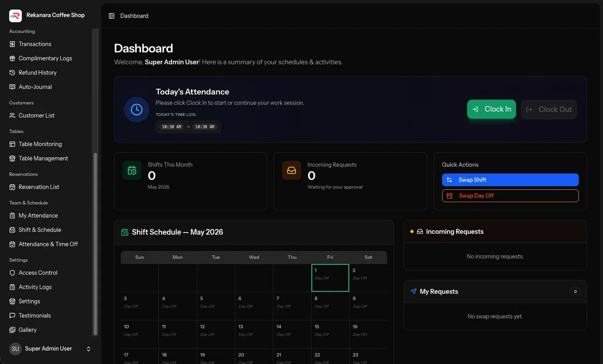Click the Rekanara Coffee Shop logo

(x=15, y=16)
